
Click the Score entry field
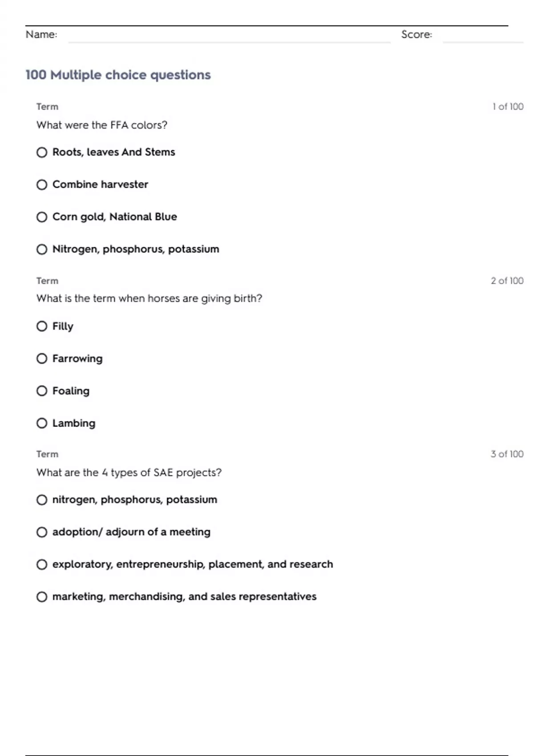click(x=483, y=36)
